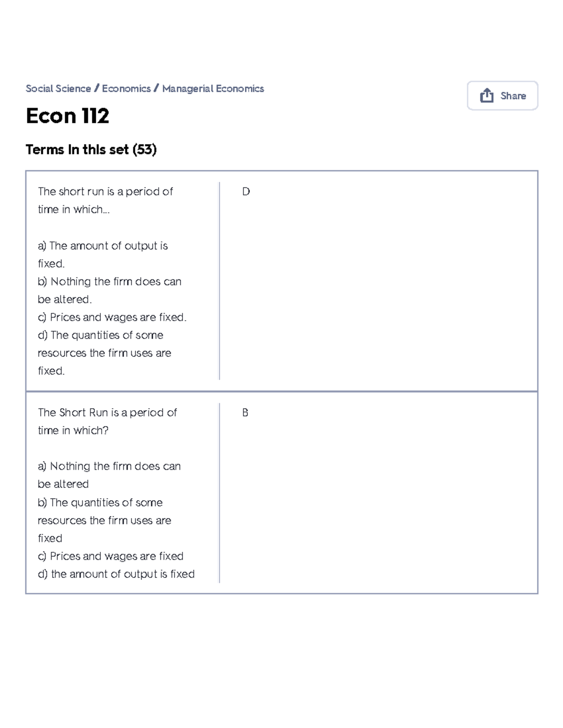Click the divider between question and answer columns
Image resolution: width=563 pixels, height=728 pixels.
219,281
